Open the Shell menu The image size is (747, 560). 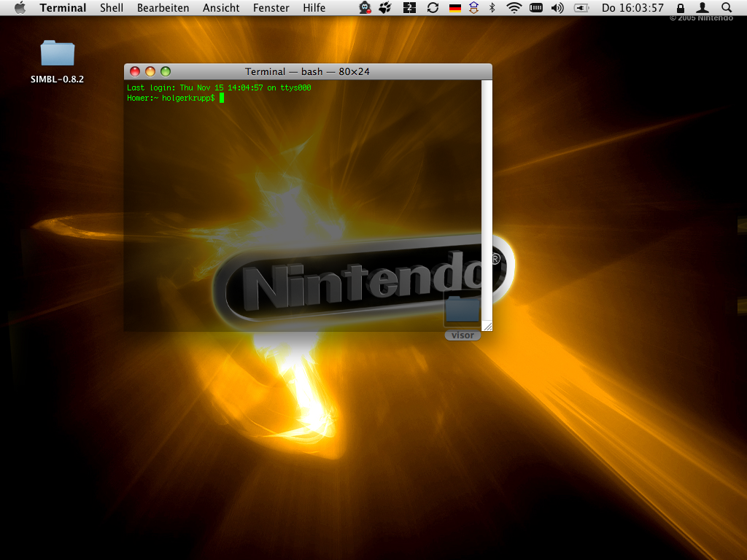point(112,7)
